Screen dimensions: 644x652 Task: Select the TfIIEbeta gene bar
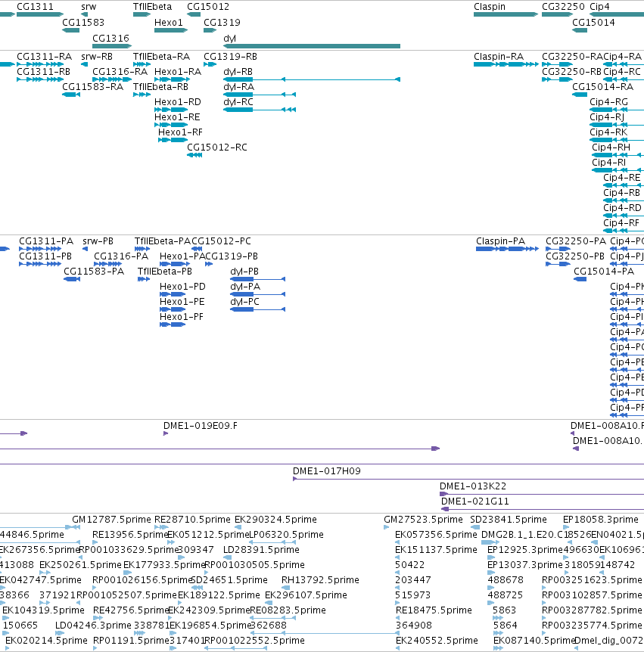pos(142,14)
